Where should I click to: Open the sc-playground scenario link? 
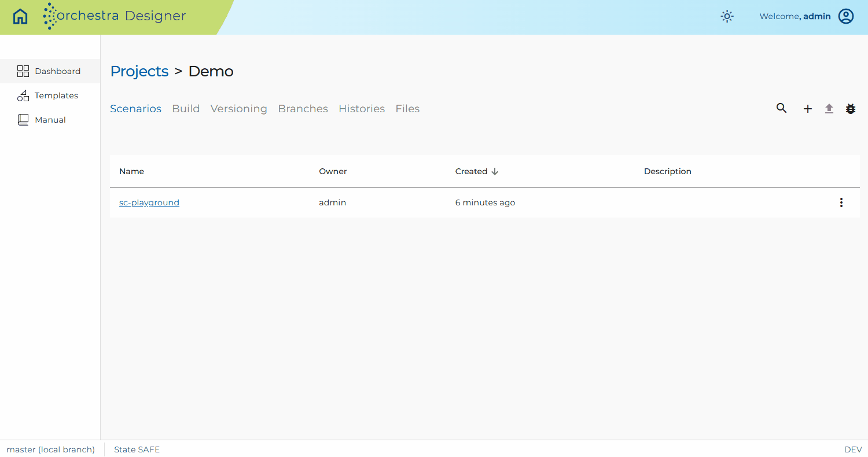[149, 202]
